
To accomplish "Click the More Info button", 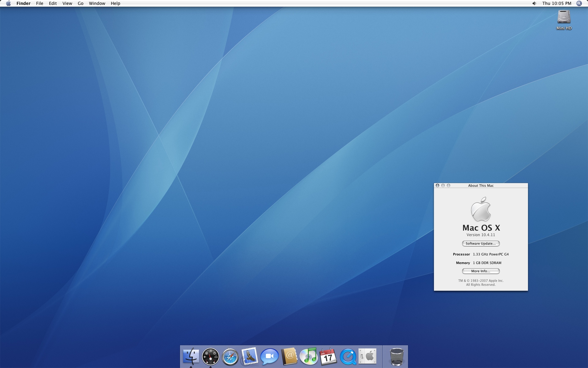I will pyautogui.click(x=481, y=271).
